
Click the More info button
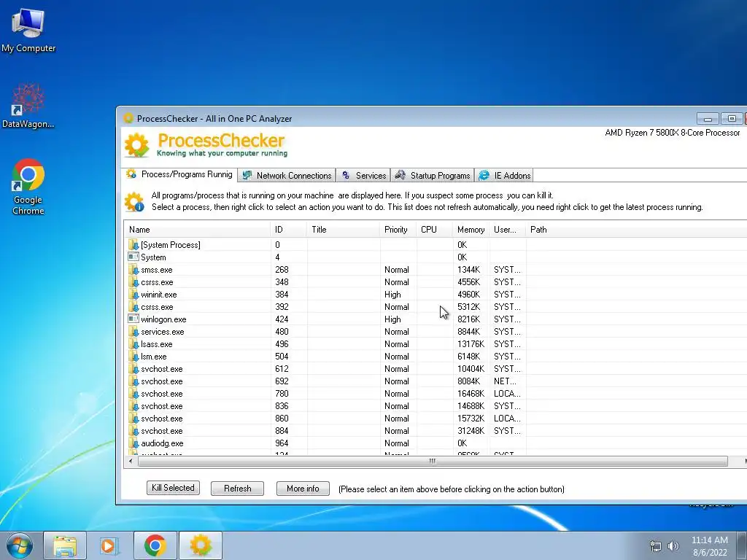pos(303,489)
